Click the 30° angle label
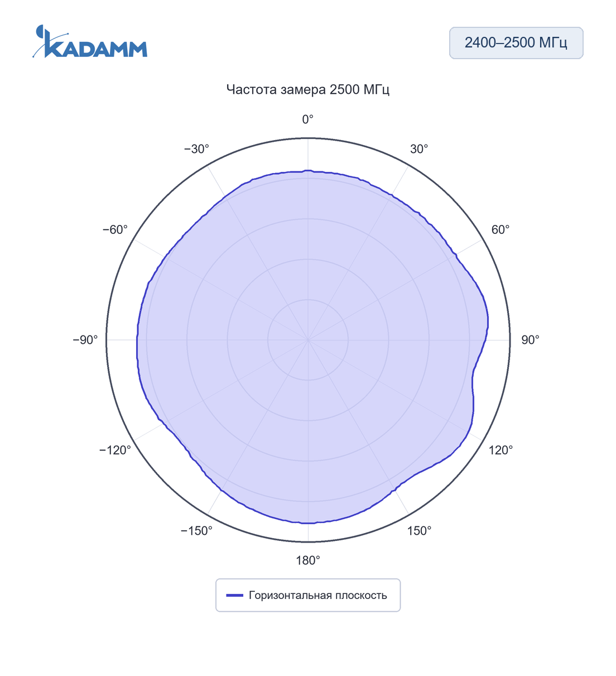Image resolution: width=616 pixels, height=676 pixels. [x=419, y=149]
